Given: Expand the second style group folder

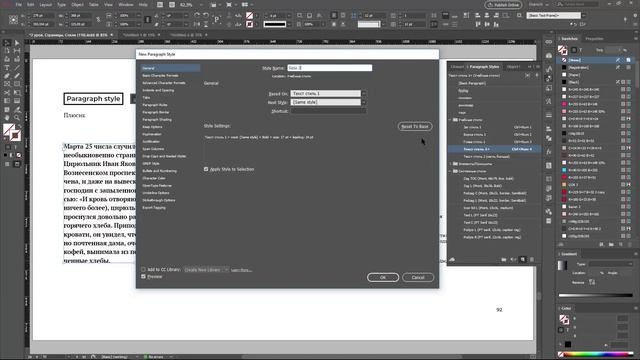Looking at the screenshot, I should tap(451, 164).
